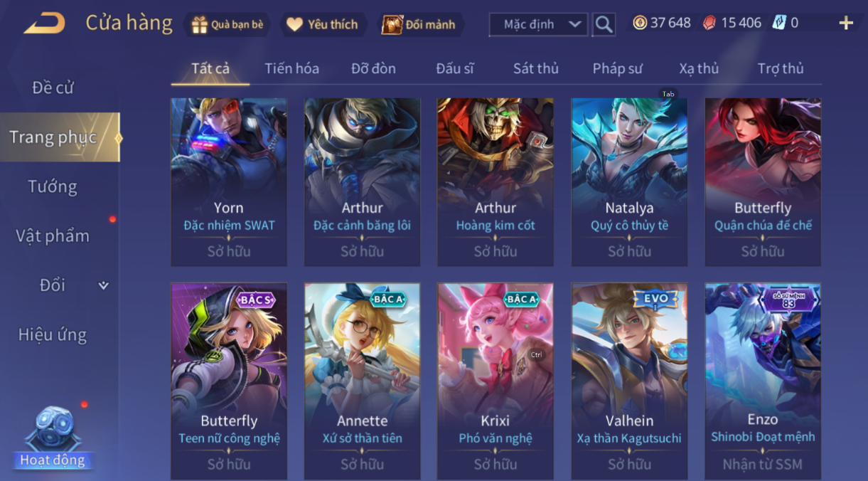This screenshot has height=481, width=868.
Task: Switch to the Sát thủ tab
Action: pyautogui.click(x=536, y=68)
